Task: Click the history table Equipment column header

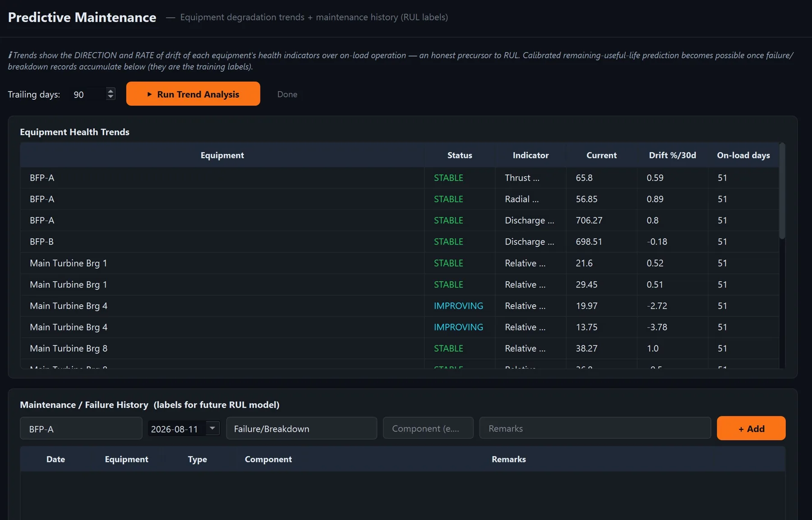Action: pyautogui.click(x=126, y=459)
